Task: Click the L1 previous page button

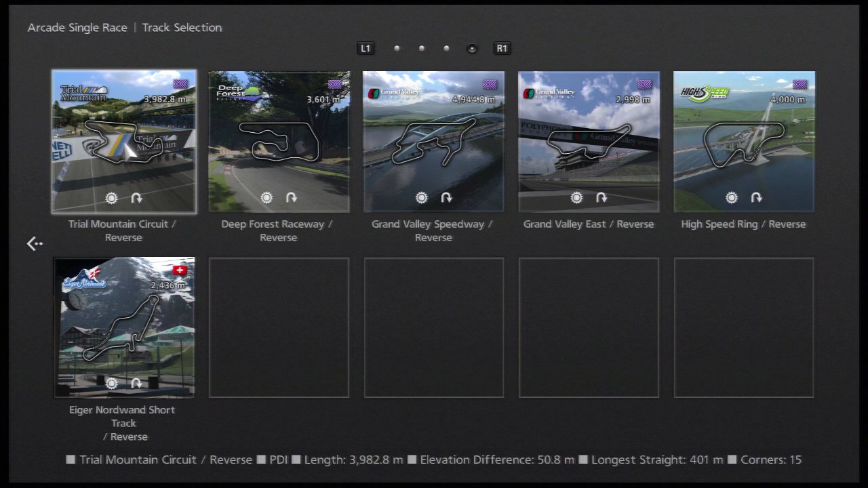Action: pyautogui.click(x=366, y=48)
